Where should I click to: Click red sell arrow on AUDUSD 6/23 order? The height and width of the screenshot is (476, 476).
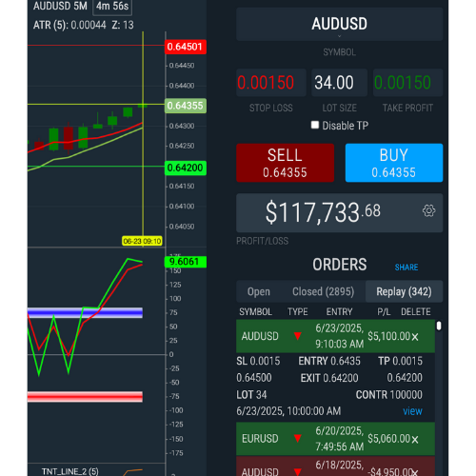[297, 336]
